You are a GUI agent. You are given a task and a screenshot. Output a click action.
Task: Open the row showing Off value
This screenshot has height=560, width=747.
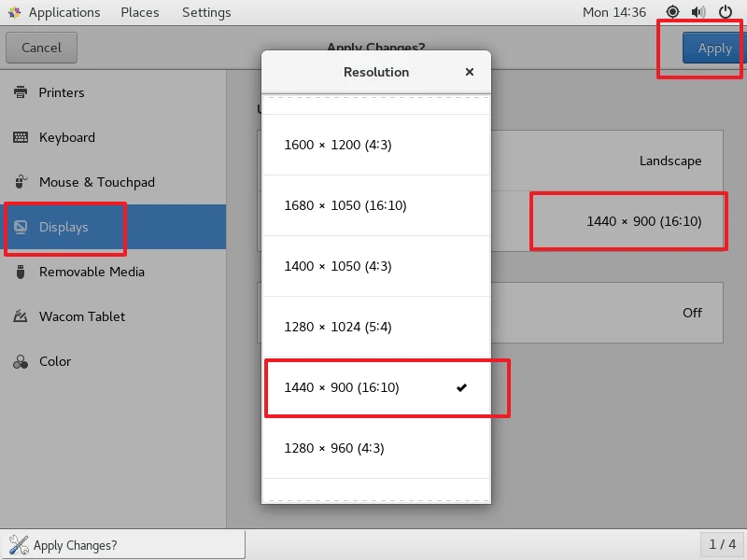tap(607, 313)
